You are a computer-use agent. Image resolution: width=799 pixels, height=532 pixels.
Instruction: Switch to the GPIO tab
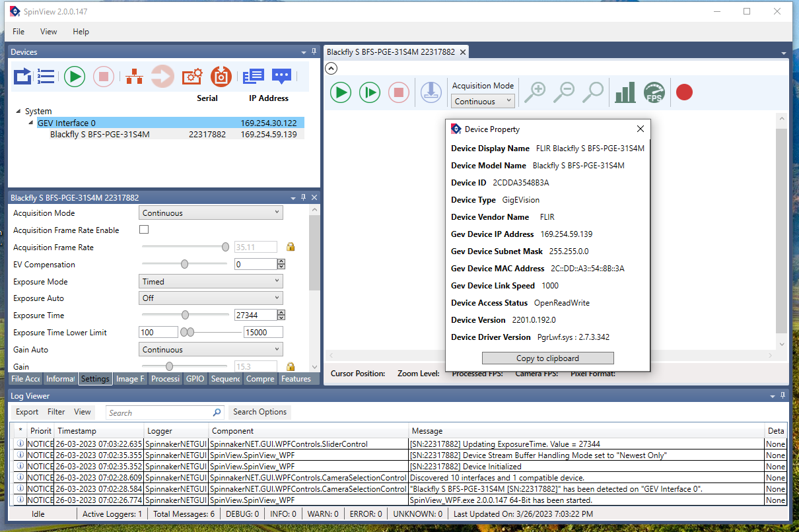[x=195, y=379]
